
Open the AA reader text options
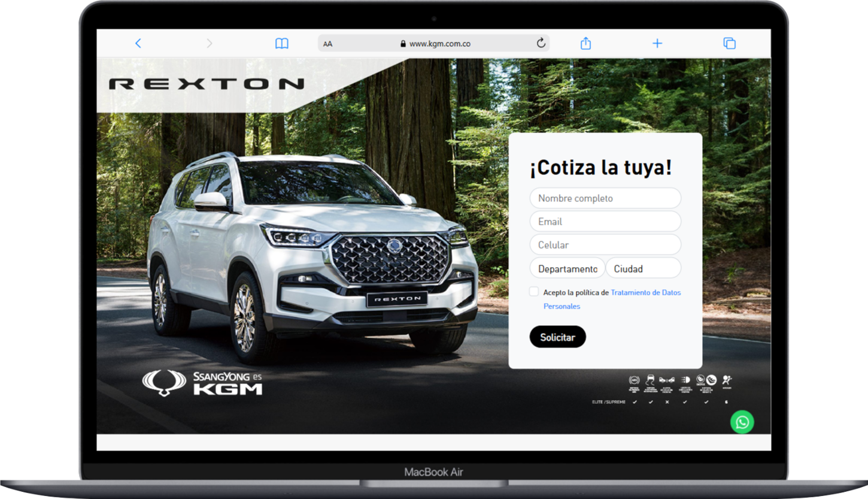click(x=328, y=44)
